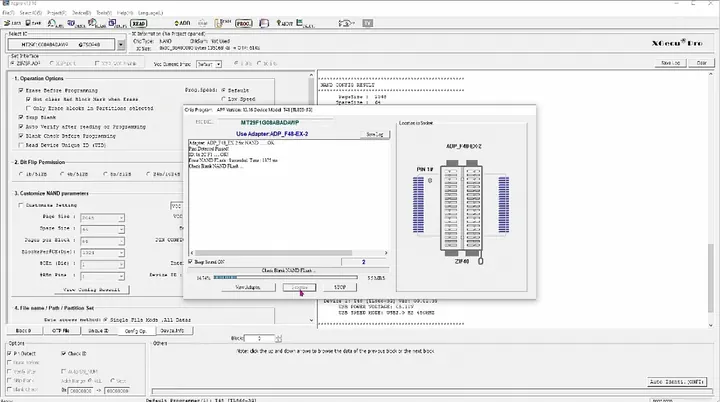Select the 4b/512B bit flip option
The width and height of the screenshot is (720, 402).
tap(62, 175)
